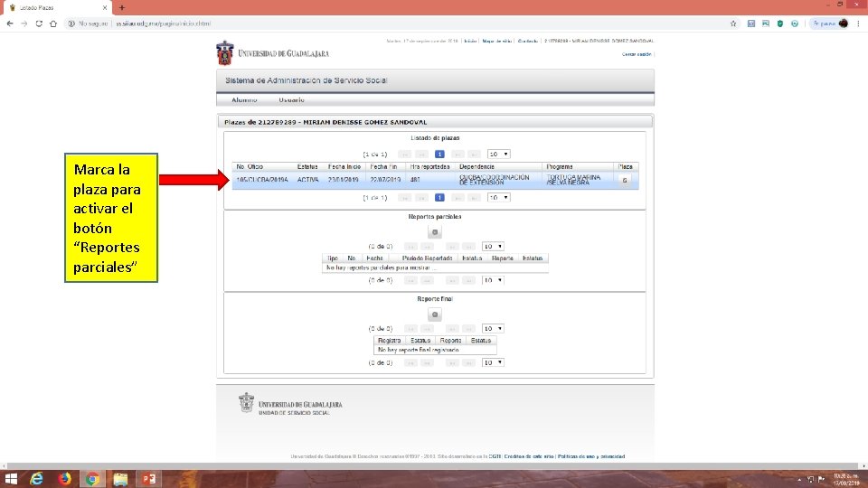Select the plaza row 105/CUCBA/2019A

coord(435,180)
